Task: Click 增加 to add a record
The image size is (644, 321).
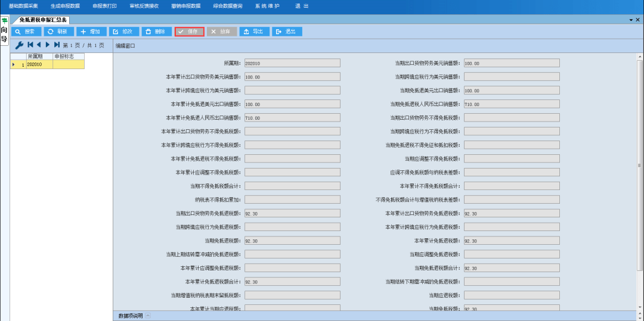Action: point(91,32)
